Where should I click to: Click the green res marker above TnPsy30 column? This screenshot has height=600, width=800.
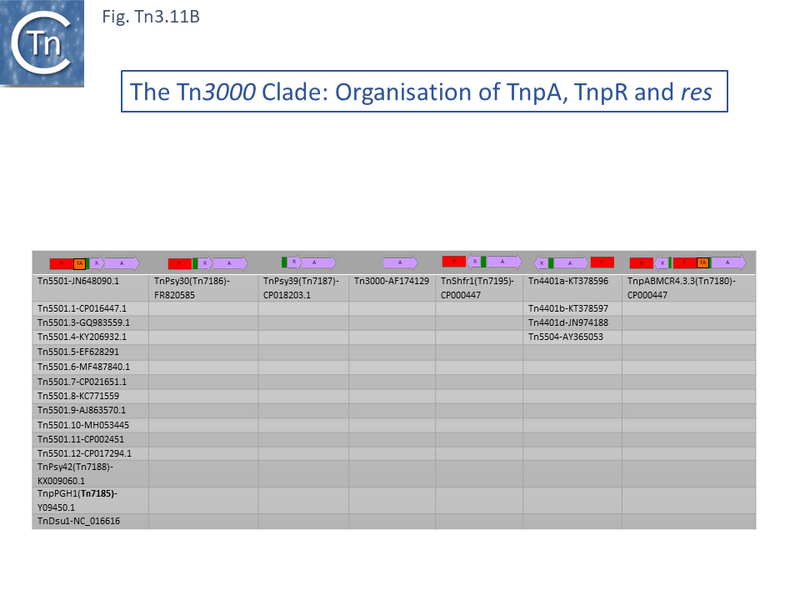pos(193,261)
